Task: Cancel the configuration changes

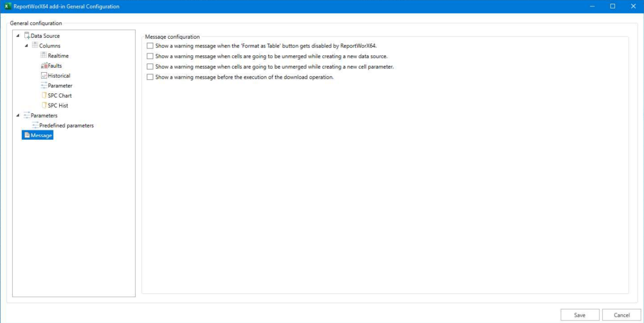Action: [x=621, y=315]
